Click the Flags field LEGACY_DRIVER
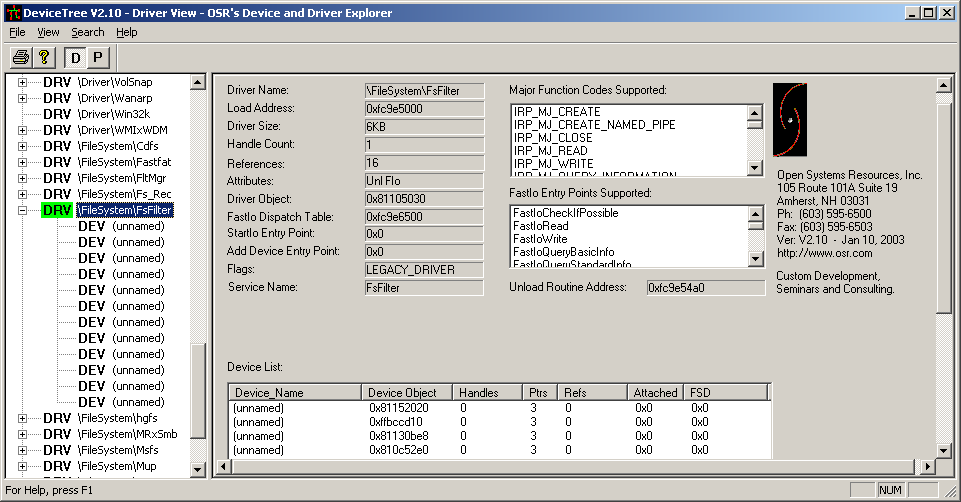This screenshot has width=961, height=502. (424, 270)
